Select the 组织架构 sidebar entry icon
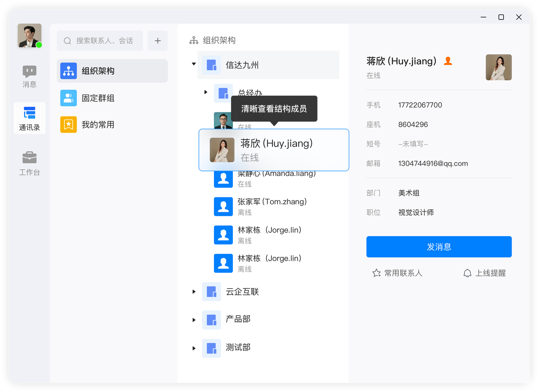 (68, 71)
